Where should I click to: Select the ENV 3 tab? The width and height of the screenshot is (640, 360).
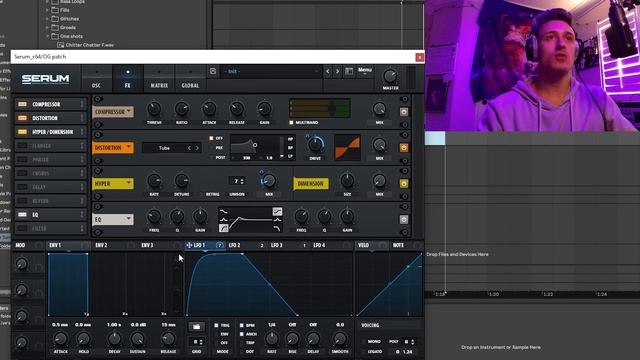click(147, 245)
